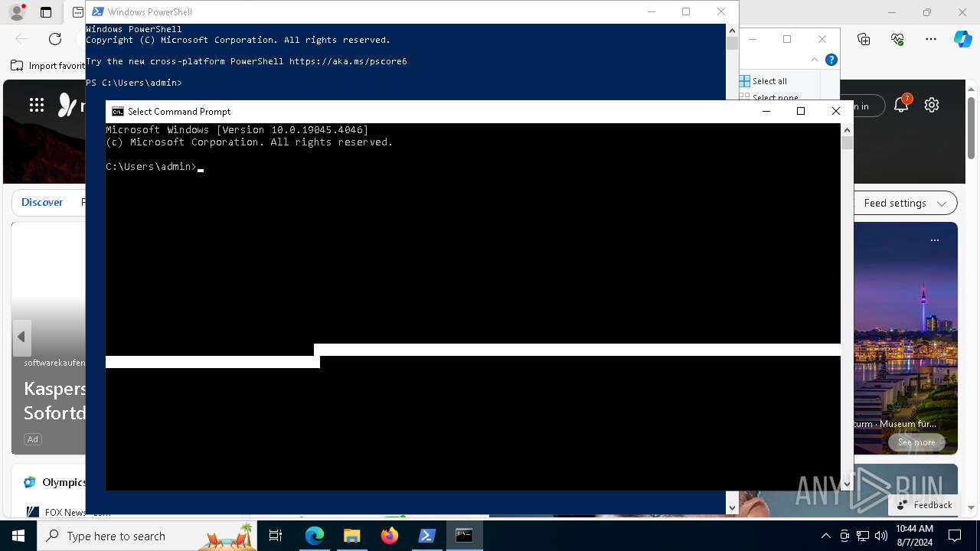Open the Windows Start menu
The height and width of the screenshot is (551, 980).
pyautogui.click(x=18, y=536)
